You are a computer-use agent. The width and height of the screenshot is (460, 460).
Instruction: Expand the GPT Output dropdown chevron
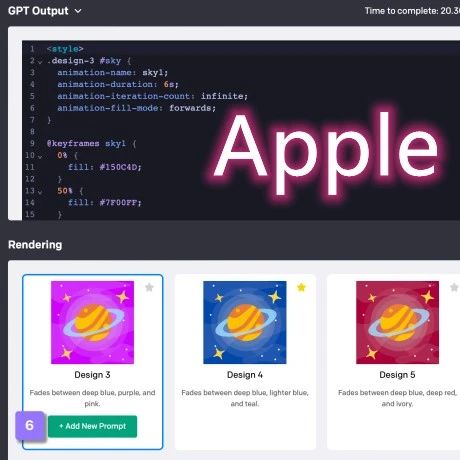click(78, 11)
